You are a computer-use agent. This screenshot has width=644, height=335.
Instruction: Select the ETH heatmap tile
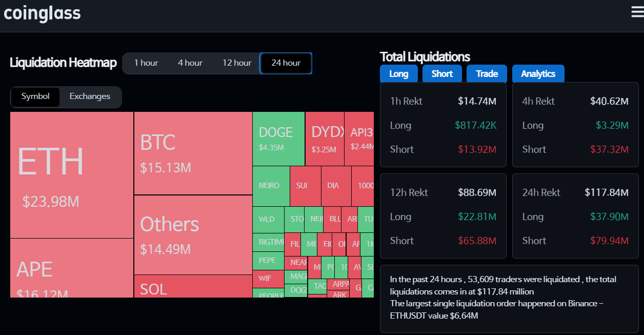[71, 174]
